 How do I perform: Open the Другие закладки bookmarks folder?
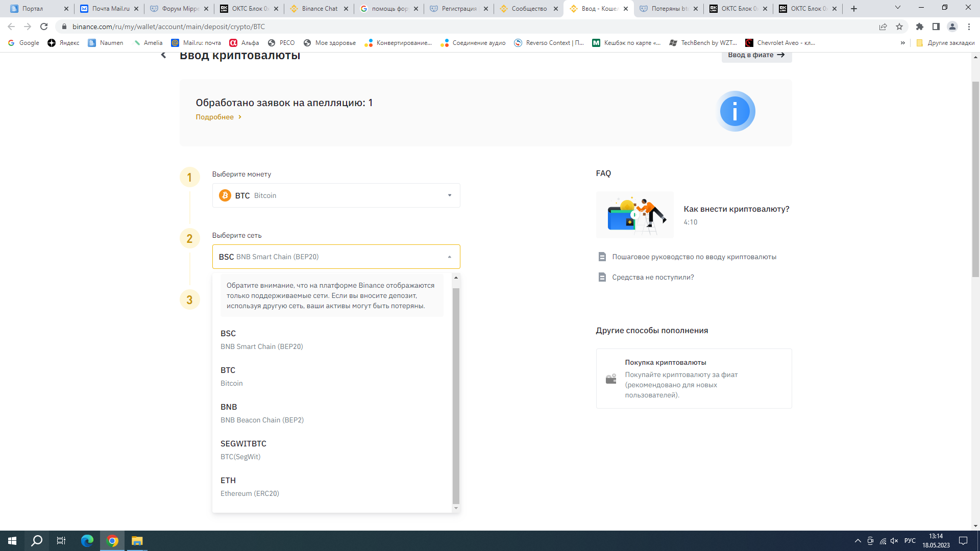pyautogui.click(x=945, y=43)
